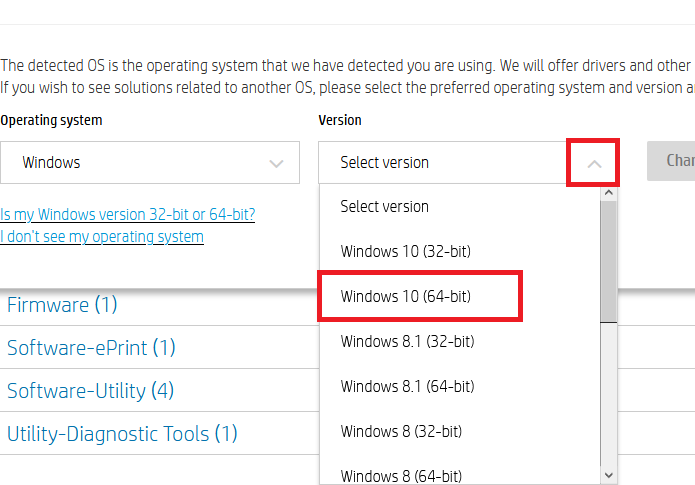Screen dimensions: 695x485
Task: Click the Operating system chevron arrow
Action: pyautogui.click(x=277, y=163)
